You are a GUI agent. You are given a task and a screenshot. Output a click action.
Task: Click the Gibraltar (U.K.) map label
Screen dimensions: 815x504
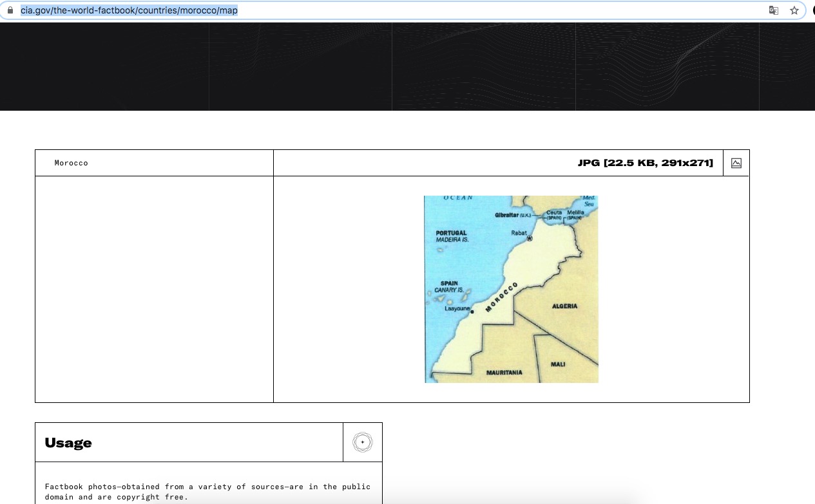click(x=513, y=215)
